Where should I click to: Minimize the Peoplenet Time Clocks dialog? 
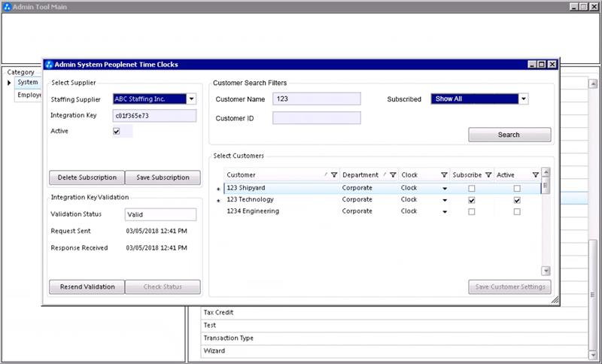[532, 65]
